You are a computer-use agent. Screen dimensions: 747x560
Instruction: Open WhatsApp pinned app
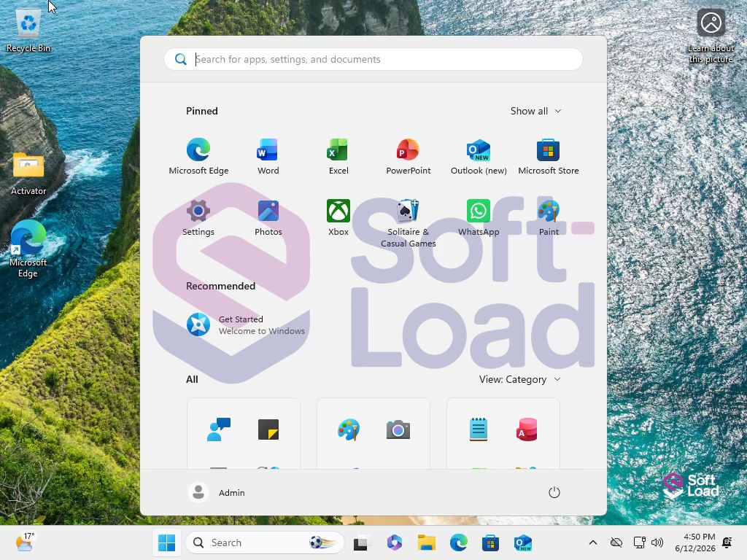479,217
